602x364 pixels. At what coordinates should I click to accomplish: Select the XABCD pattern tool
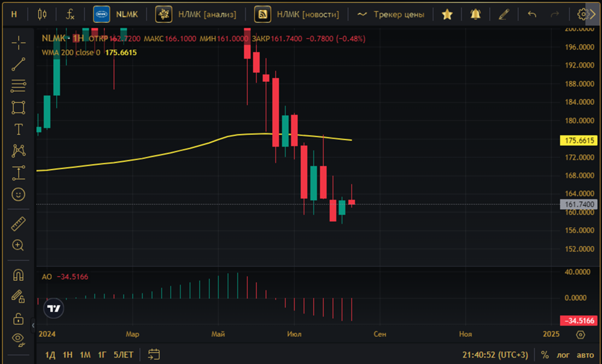(x=19, y=151)
